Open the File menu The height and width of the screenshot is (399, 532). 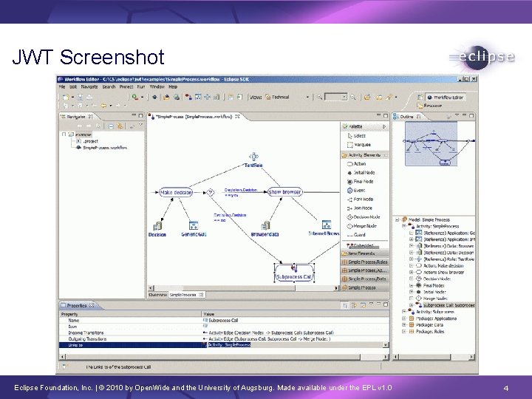[x=62, y=87]
